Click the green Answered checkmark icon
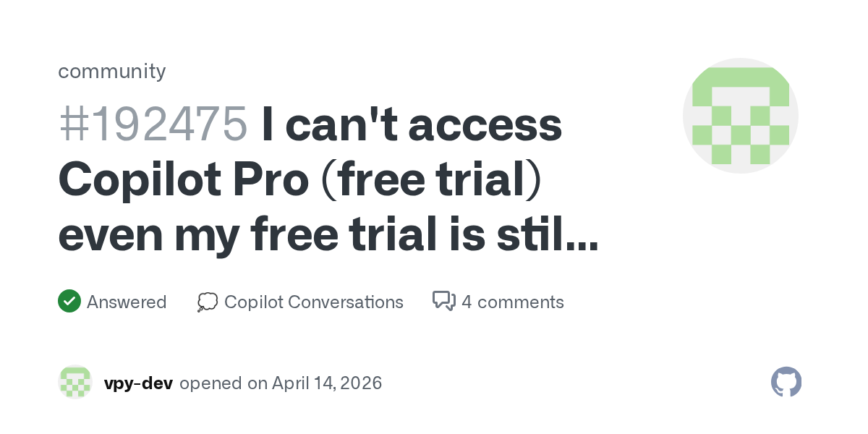The image size is (868, 434). coord(69,301)
